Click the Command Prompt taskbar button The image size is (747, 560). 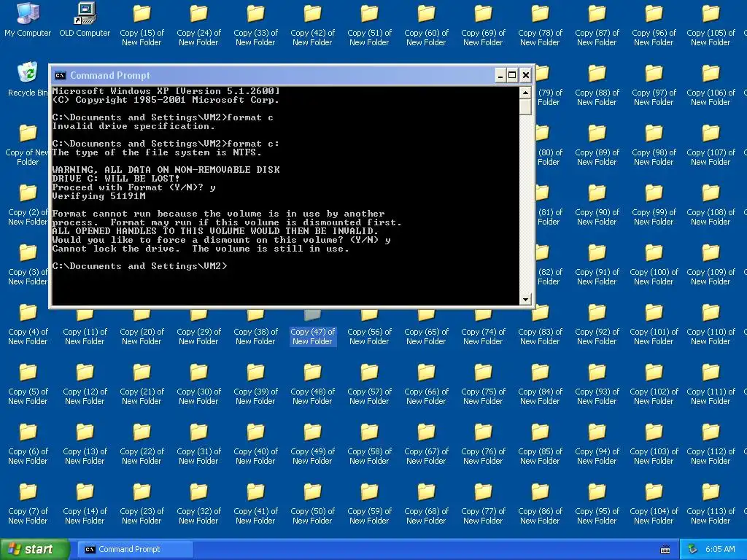pos(135,549)
